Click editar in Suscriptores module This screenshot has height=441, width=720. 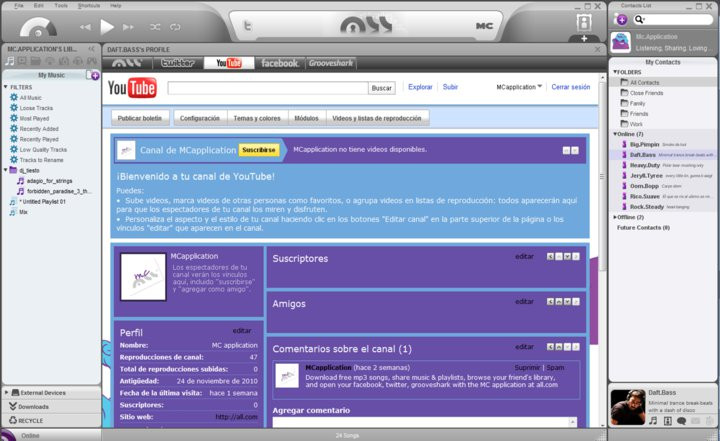click(x=524, y=256)
